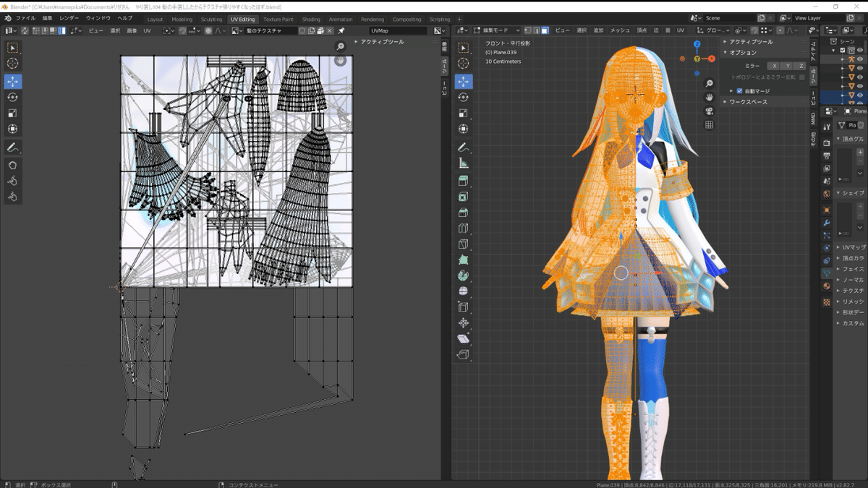The image size is (868, 488).
Task: Expand the ワークスペース panel
Action: pyautogui.click(x=749, y=102)
